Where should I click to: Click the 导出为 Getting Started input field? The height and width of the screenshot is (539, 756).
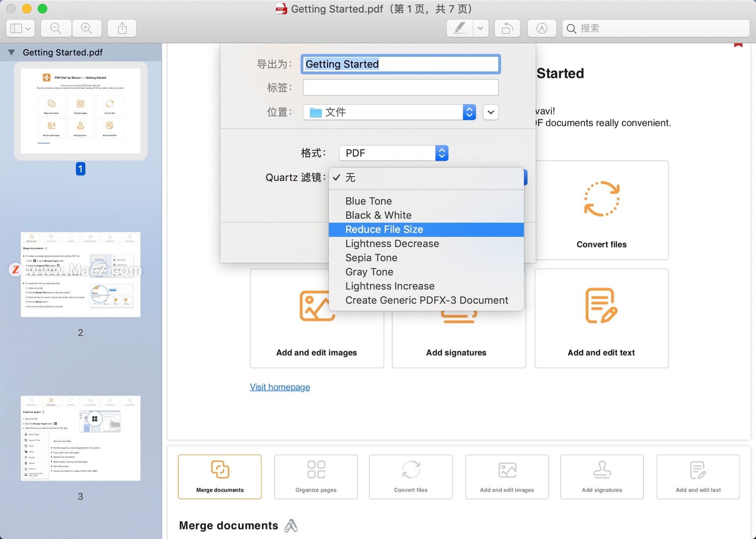[x=401, y=64]
